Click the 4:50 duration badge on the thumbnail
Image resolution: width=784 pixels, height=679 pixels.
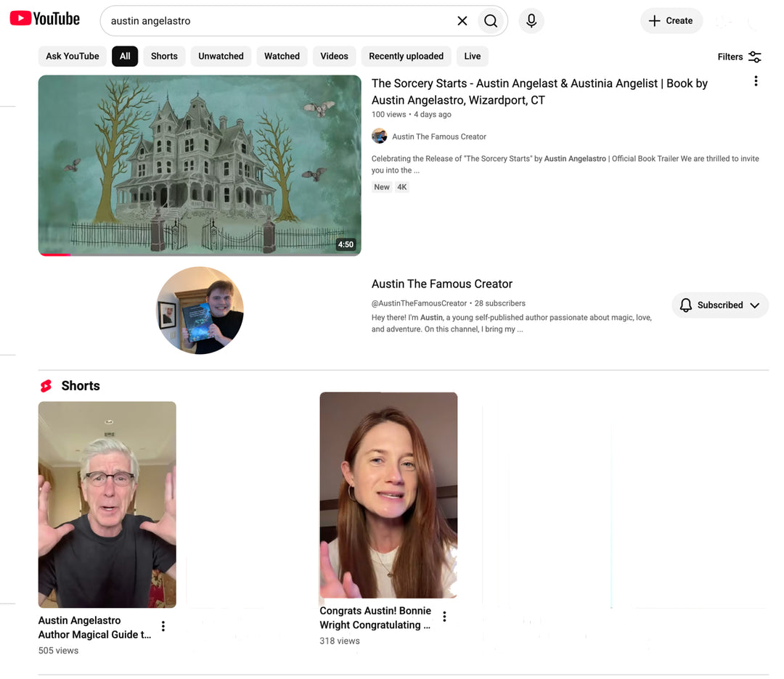[346, 244]
